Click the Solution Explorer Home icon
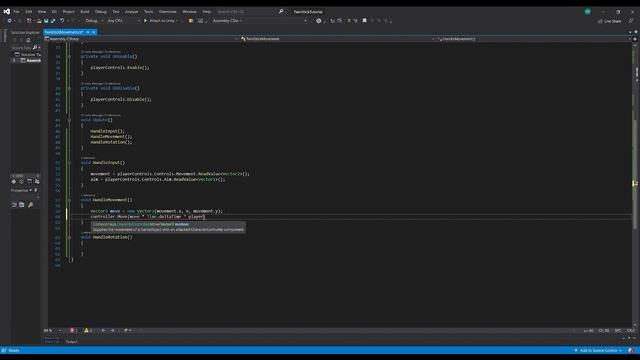640x360 pixels. (28, 40)
